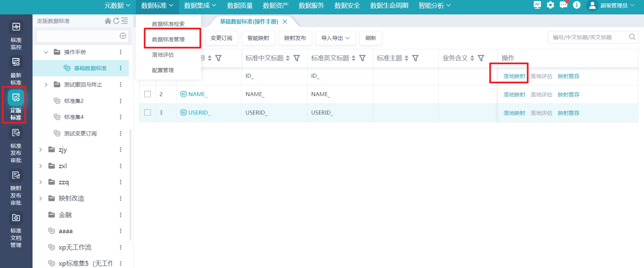Expand the zjy folder
The image size is (644, 268).
point(41,150)
